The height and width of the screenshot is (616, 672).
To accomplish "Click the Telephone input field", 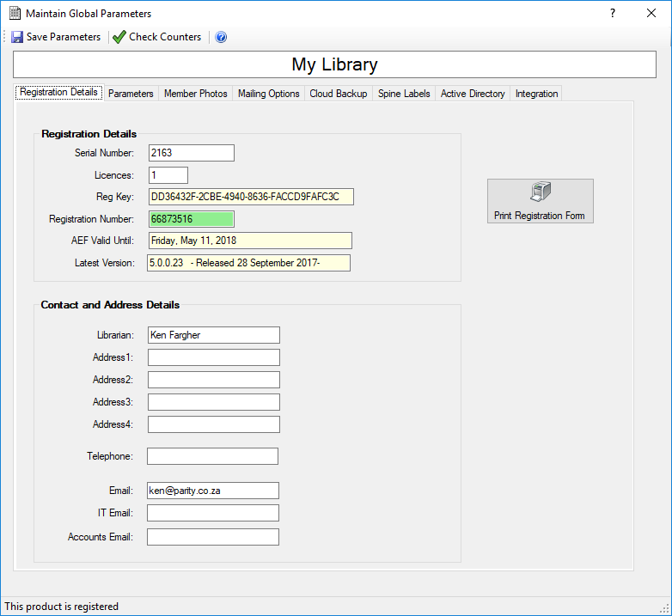I will point(212,456).
